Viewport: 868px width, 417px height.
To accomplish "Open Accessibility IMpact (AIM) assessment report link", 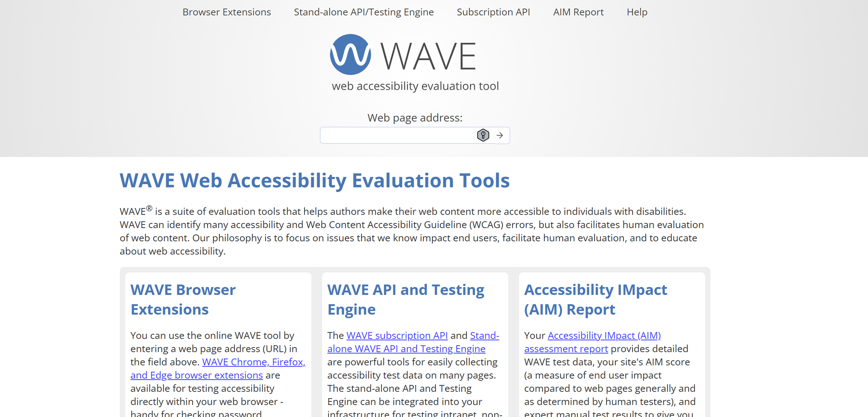I will 604,336.
